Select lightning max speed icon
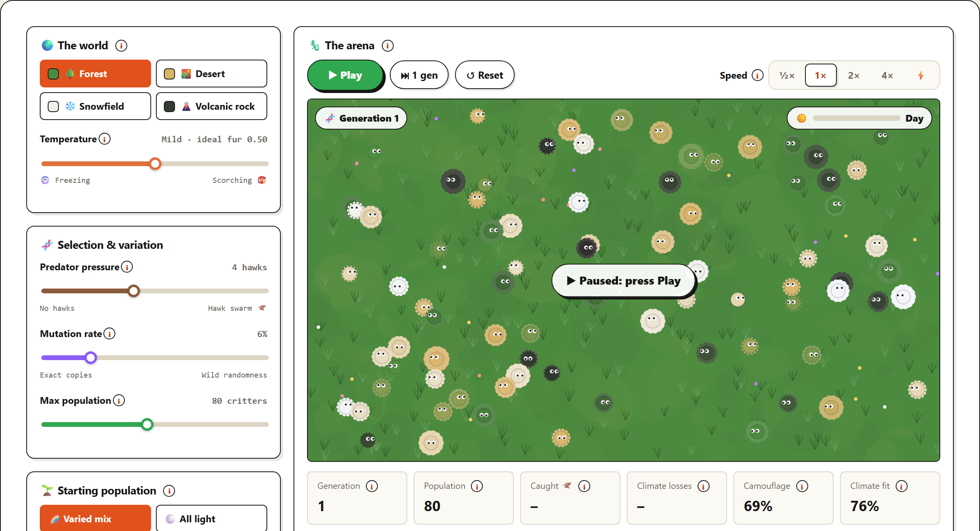 pos(921,76)
